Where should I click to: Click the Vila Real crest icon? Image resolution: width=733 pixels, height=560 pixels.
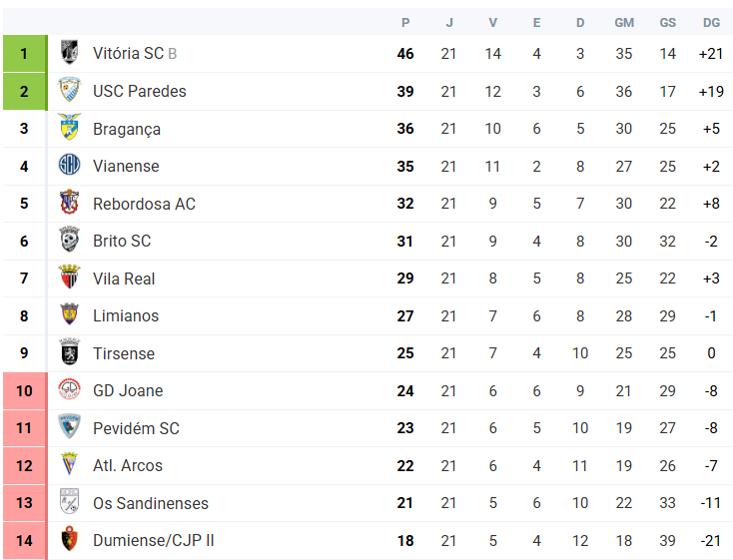tap(69, 278)
